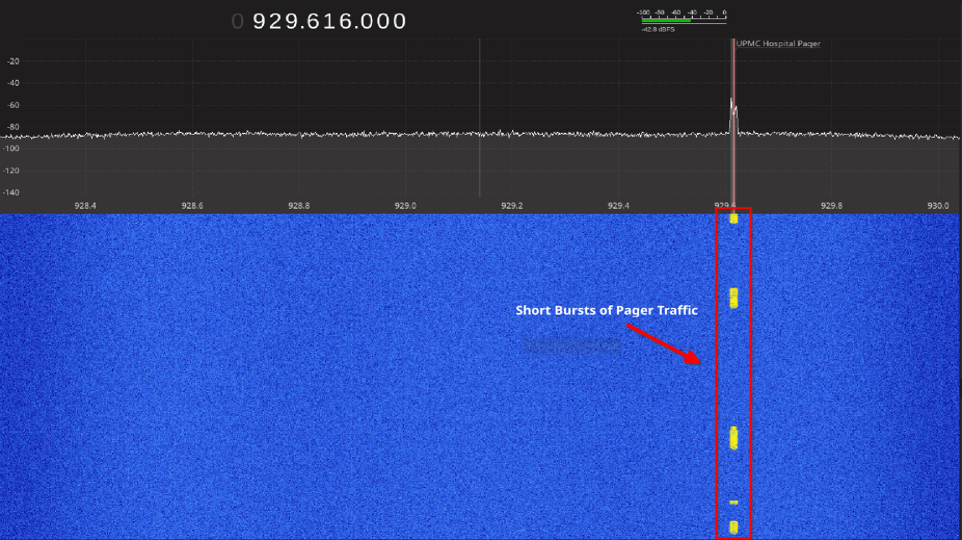Click the -42.8 dBFS level readout

pyautogui.click(x=656, y=30)
